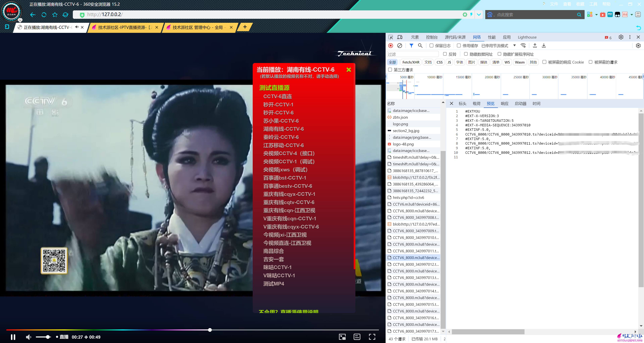Click the browser back arrow

pyautogui.click(x=33, y=15)
